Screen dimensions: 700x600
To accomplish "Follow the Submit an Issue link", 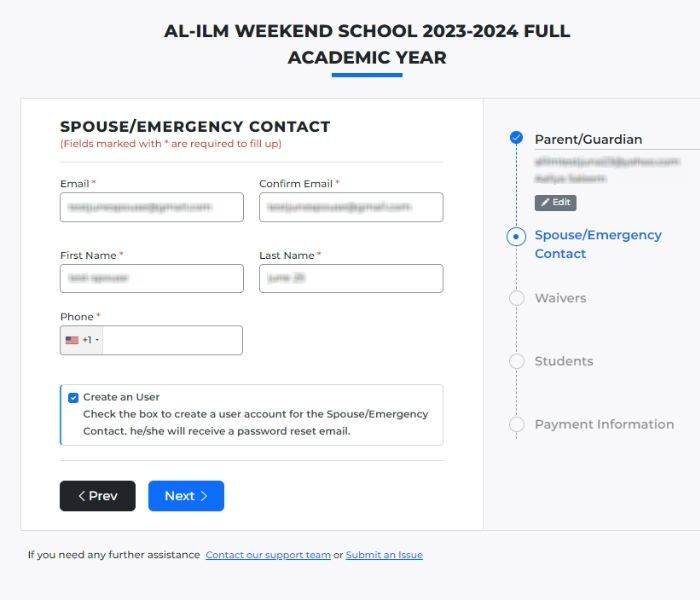I will pos(384,555).
